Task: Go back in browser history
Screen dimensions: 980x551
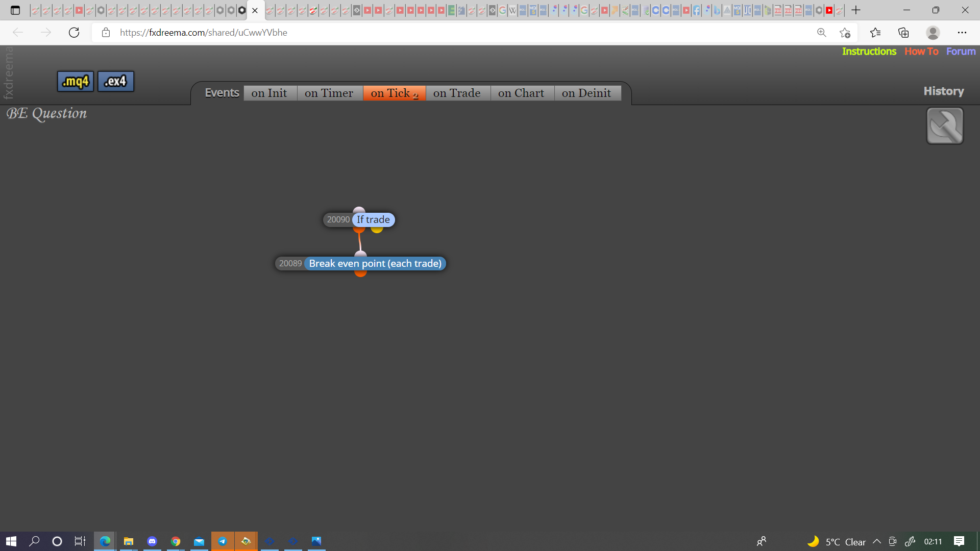Action: (x=18, y=33)
